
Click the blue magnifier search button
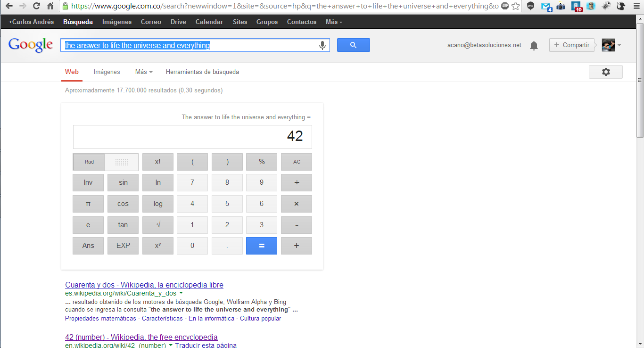[354, 45]
